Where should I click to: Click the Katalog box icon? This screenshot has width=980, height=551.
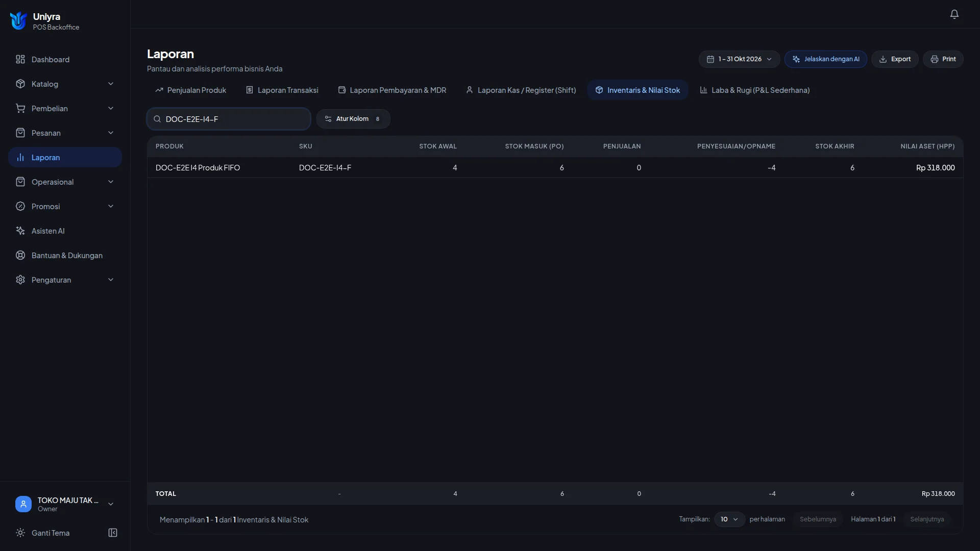20,84
